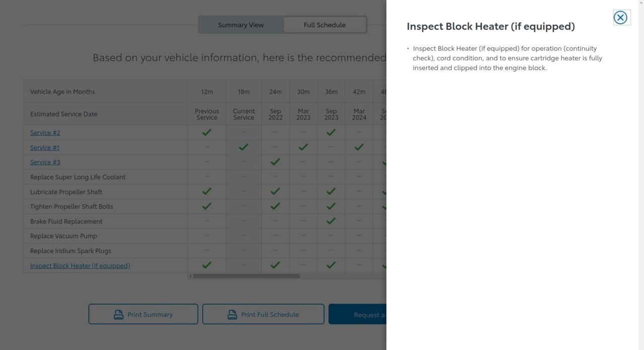
Task: Click Lubricate Propeller Shaft checkmark under 36m
Action: (x=331, y=191)
